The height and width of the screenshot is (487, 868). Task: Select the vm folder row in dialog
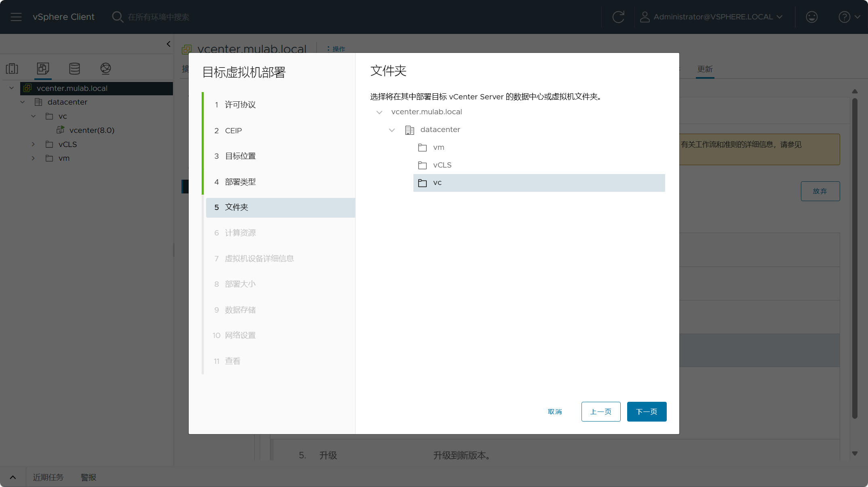539,147
